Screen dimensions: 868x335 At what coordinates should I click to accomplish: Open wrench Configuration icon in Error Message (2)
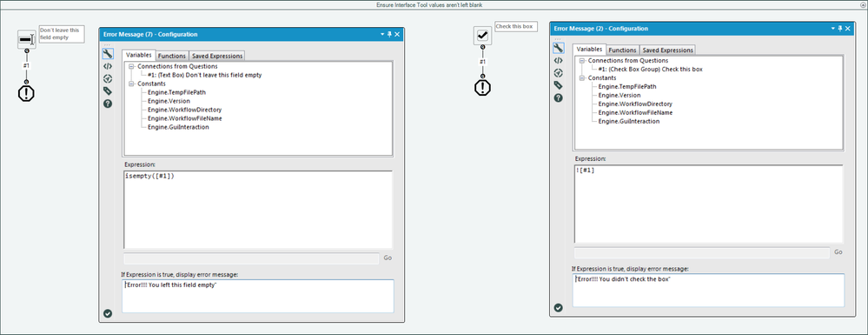pyautogui.click(x=559, y=48)
